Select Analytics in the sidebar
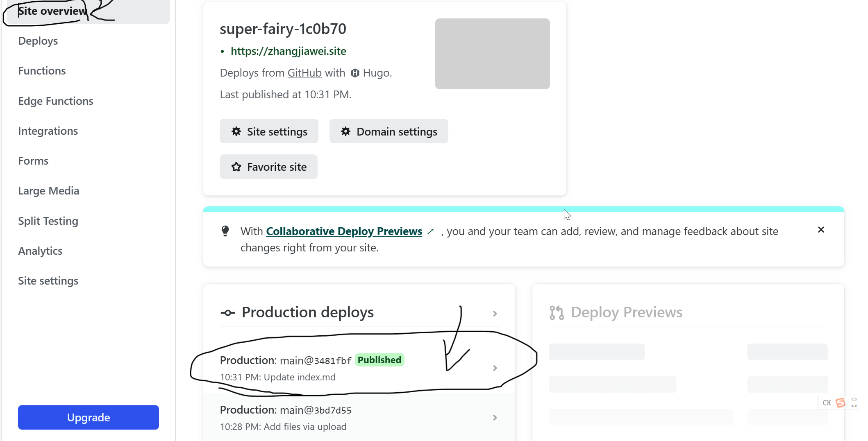This screenshot has width=868, height=441. point(40,251)
